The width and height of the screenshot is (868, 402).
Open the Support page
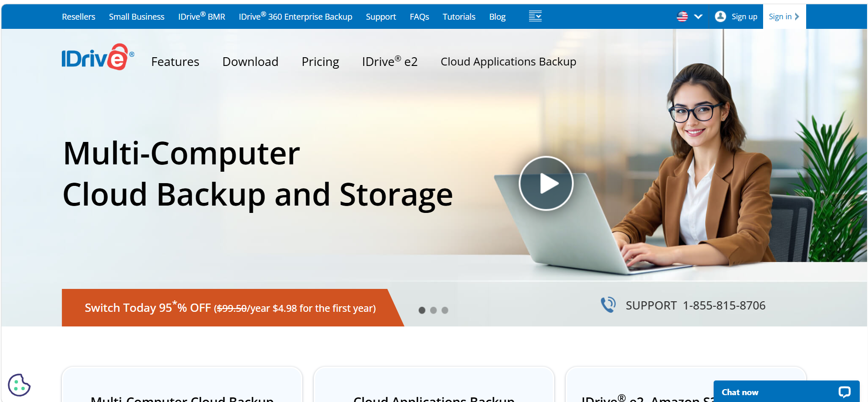pyautogui.click(x=381, y=17)
